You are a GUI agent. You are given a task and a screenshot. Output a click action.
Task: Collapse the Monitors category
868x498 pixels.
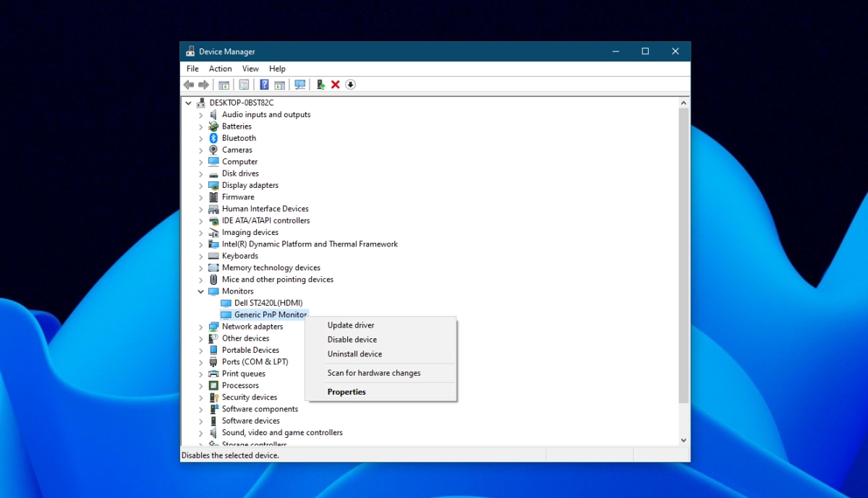pos(201,291)
